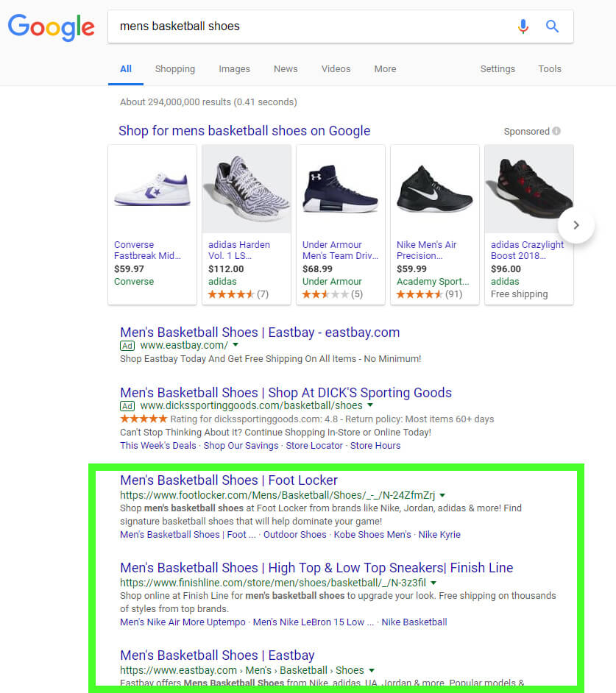The image size is (616, 693).
Task: Open the Foot Locker search result link
Action: [229, 480]
